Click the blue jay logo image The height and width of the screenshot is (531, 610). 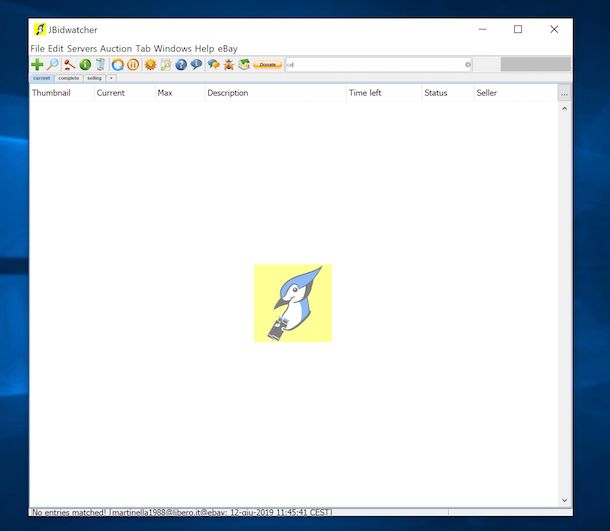coord(293,303)
